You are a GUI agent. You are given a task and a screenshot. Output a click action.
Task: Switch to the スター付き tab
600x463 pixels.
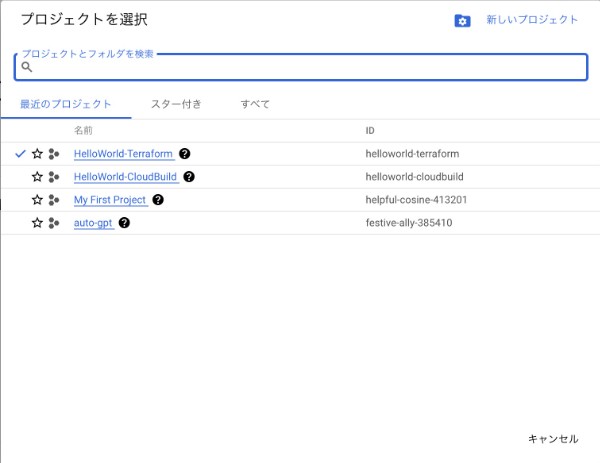(176, 104)
